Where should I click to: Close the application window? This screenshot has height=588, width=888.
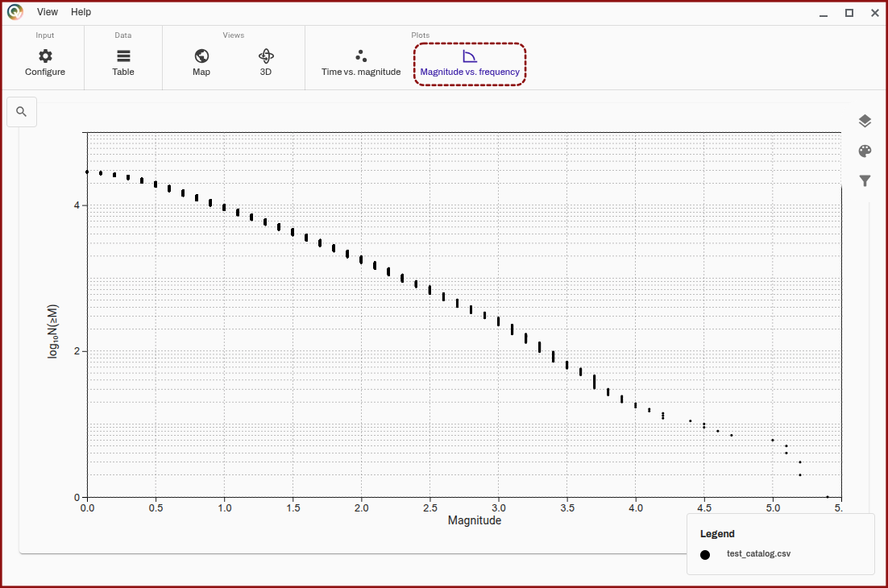pos(874,13)
